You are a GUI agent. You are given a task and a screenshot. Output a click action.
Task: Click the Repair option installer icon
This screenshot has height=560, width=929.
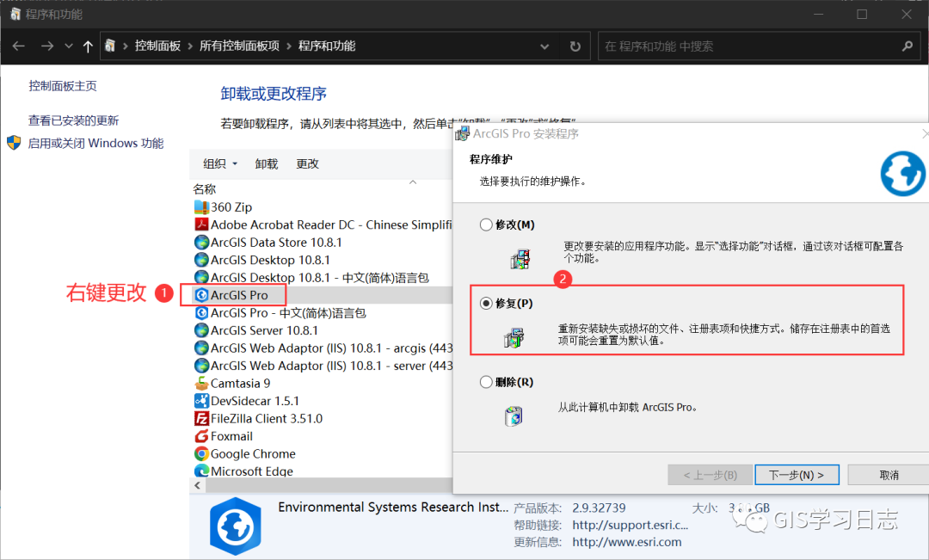514,338
